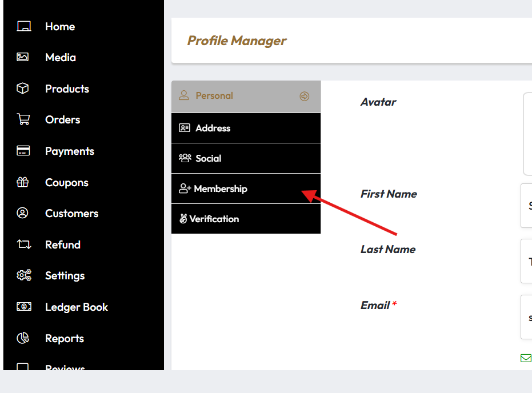532x393 pixels.
Task: Click the Reports pie chart icon
Action: point(23,338)
